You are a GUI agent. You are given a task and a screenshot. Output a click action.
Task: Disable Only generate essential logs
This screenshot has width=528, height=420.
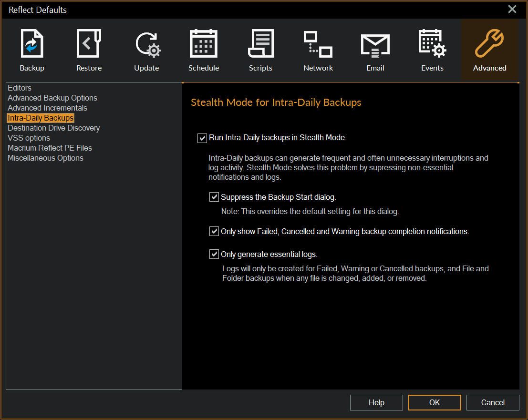(x=214, y=254)
